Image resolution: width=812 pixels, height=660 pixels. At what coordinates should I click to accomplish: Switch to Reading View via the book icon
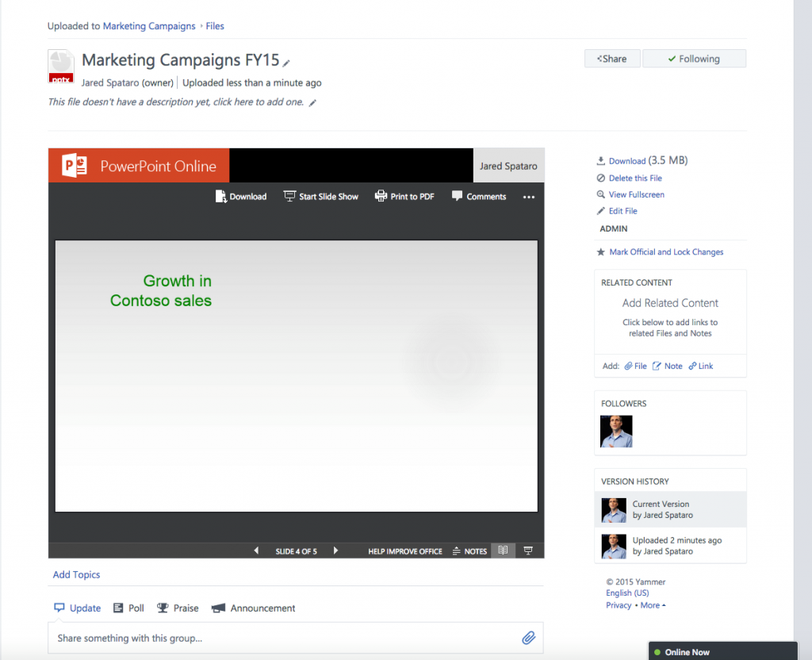[x=503, y=550]
